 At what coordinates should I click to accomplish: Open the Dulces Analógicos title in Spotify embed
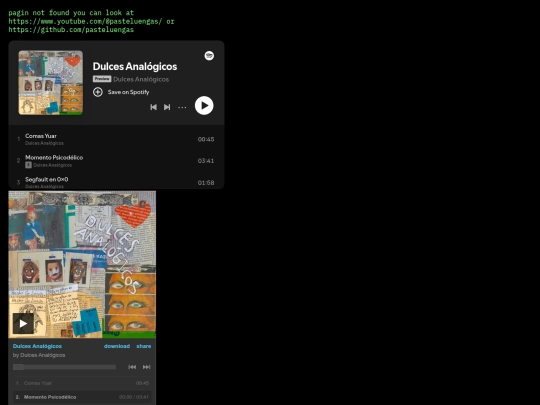pos(135,66)
